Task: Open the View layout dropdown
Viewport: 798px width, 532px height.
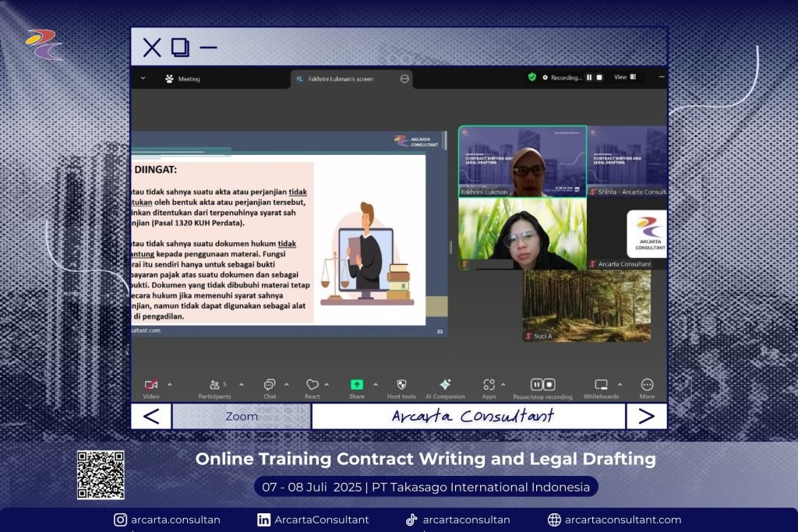Action: [625, 77]
